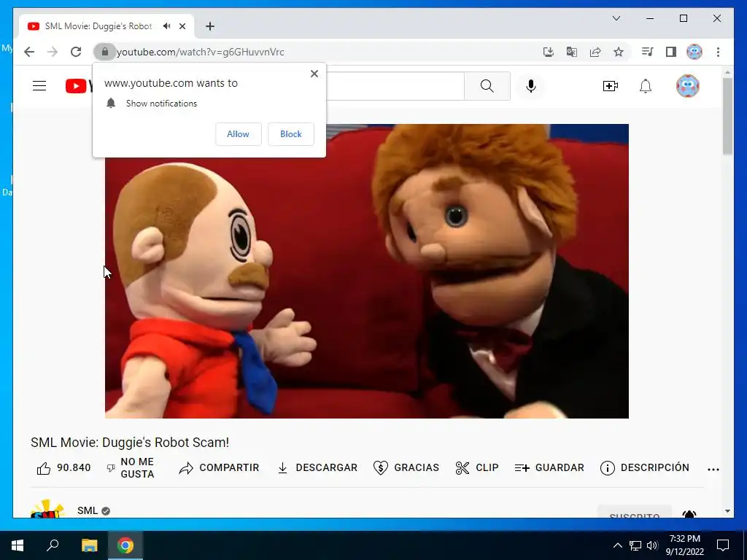Click the SML channel name
Viewport: 747px width, 560px height.
point(88,510)
